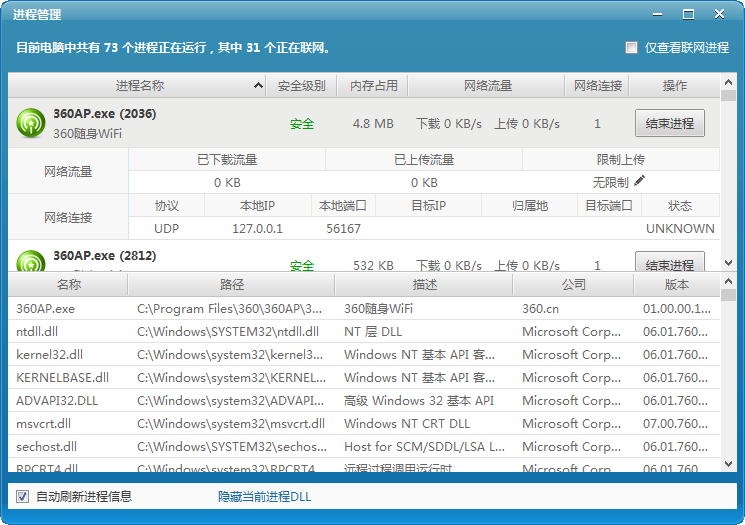Click the 版本 column header
Image resolution: width=745 pixels, height=525 pixels.
point(677,284)
